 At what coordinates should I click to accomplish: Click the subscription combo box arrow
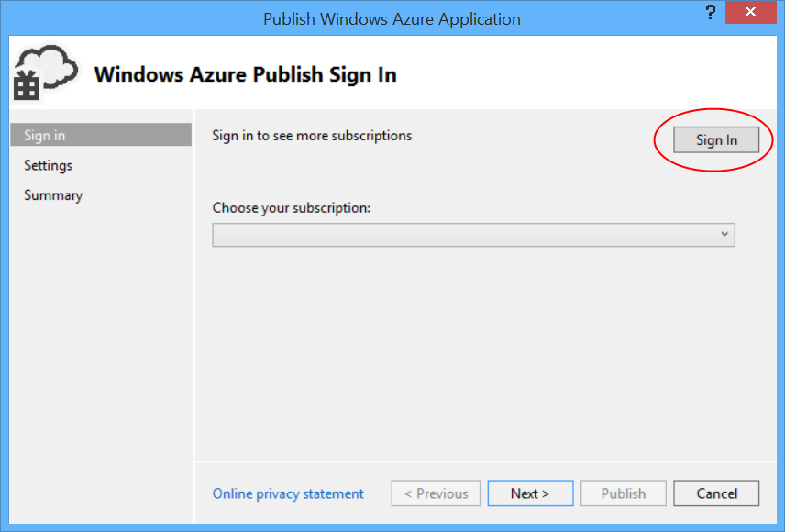pos(724,235)
